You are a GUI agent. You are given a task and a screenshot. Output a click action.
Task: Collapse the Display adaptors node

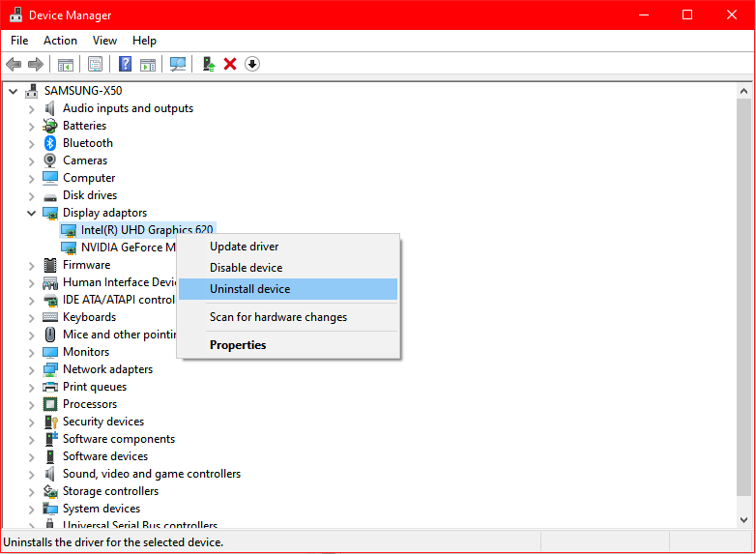tap(31, 213)
